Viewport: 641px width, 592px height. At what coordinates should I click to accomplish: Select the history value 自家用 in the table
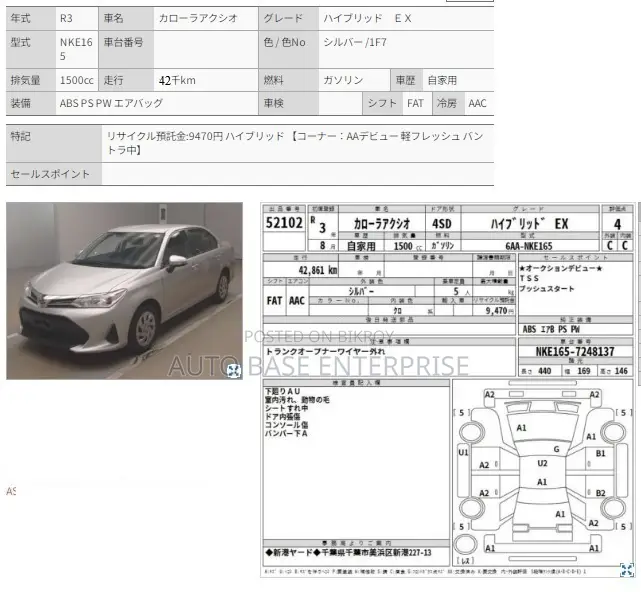(442, 80)
